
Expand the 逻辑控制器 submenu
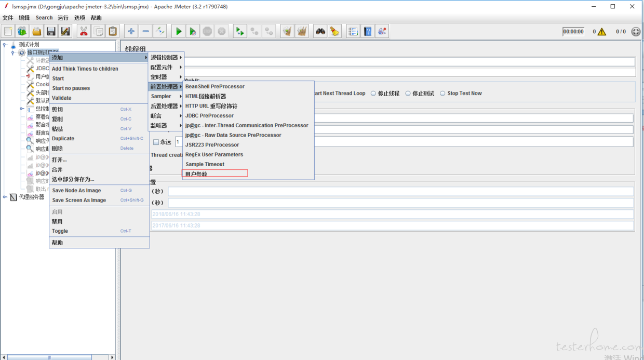(x=166, y=58)
